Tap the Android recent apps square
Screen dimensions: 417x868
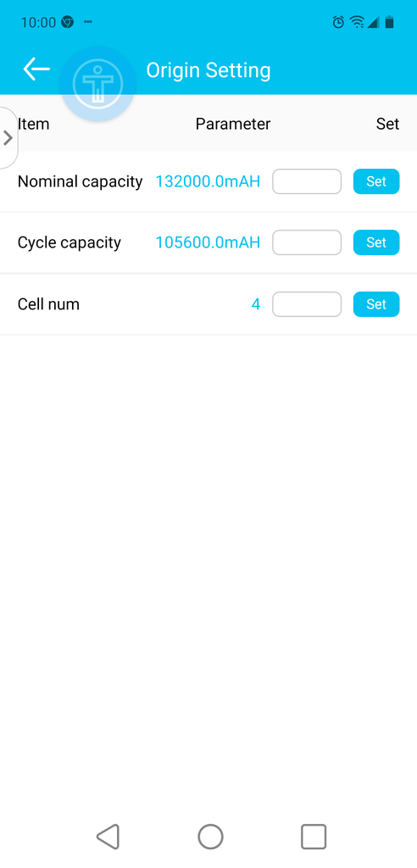pos(314,836)
